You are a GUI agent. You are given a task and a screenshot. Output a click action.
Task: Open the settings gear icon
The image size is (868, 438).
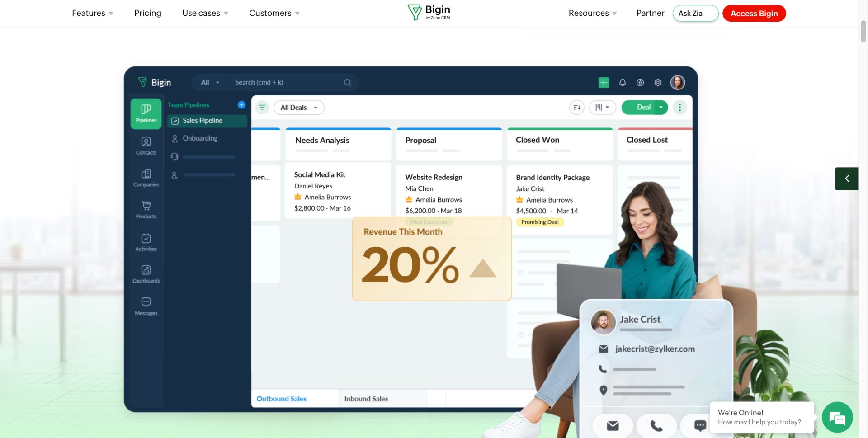658,82
